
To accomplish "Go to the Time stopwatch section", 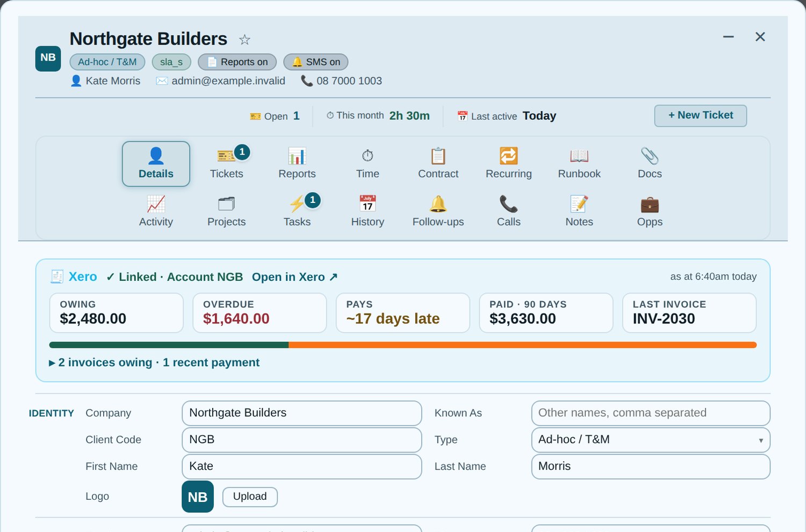I will click(368, 164).
